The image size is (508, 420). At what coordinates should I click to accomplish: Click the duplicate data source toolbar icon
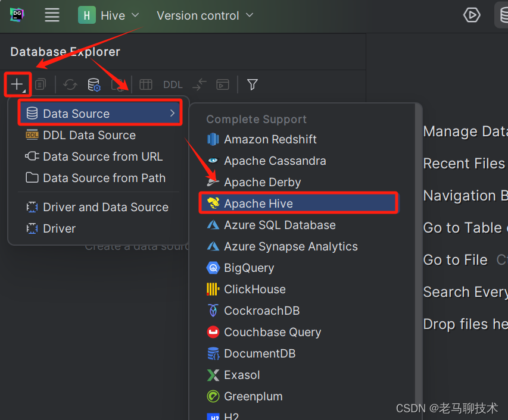tap(41, 84)
